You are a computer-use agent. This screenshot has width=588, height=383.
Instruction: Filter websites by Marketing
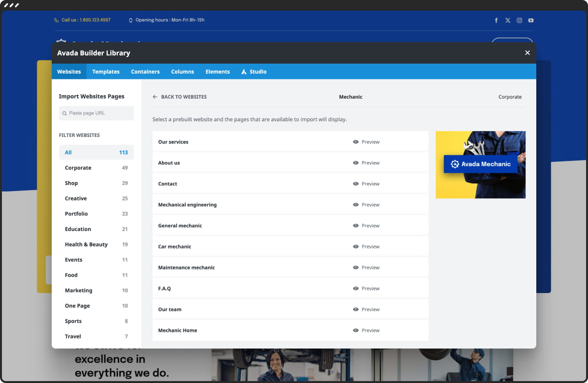[96, 290]
